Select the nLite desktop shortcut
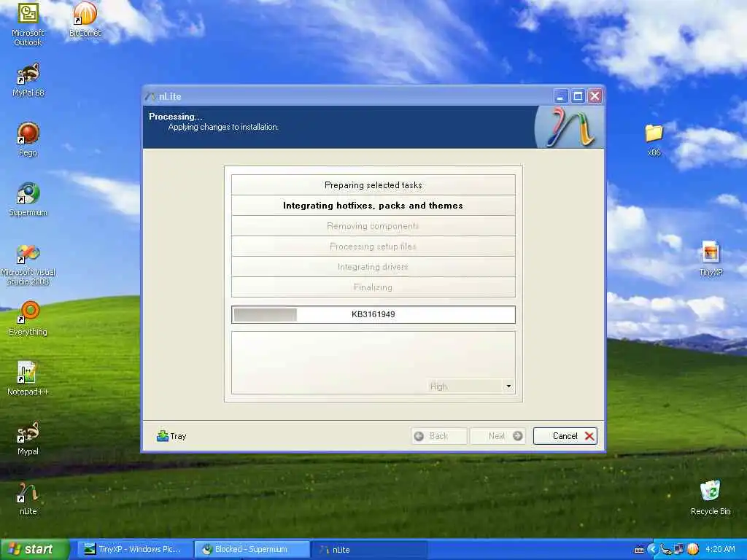This screenshot has width=747, height=560. click(28, 498)
